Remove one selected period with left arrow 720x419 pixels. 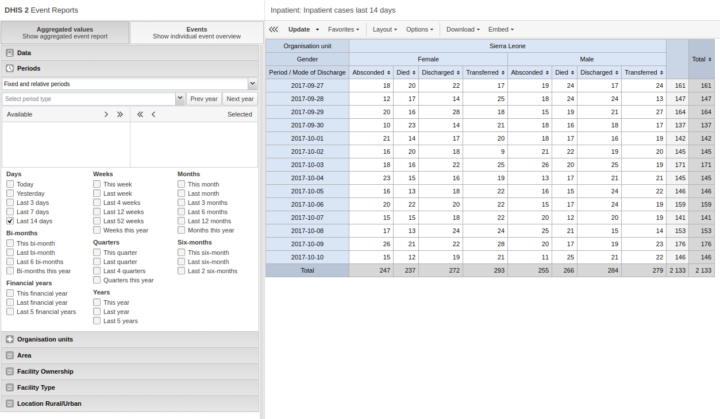pos(153,114)
